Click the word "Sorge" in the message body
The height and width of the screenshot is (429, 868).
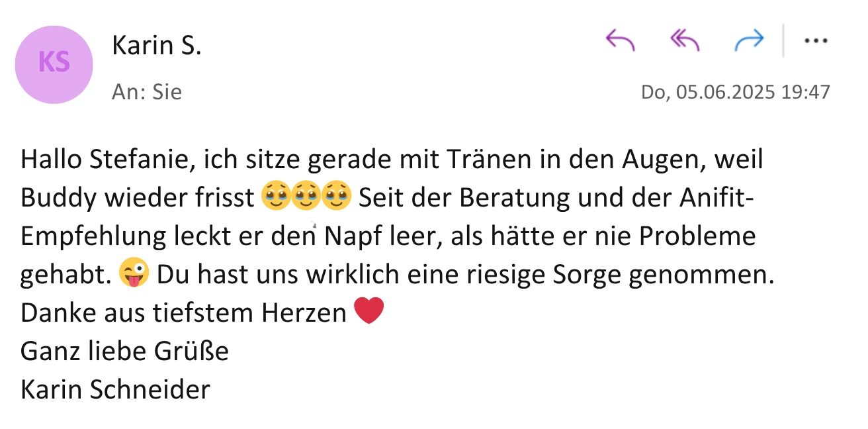pyautogui.click(x=584, y=274)
